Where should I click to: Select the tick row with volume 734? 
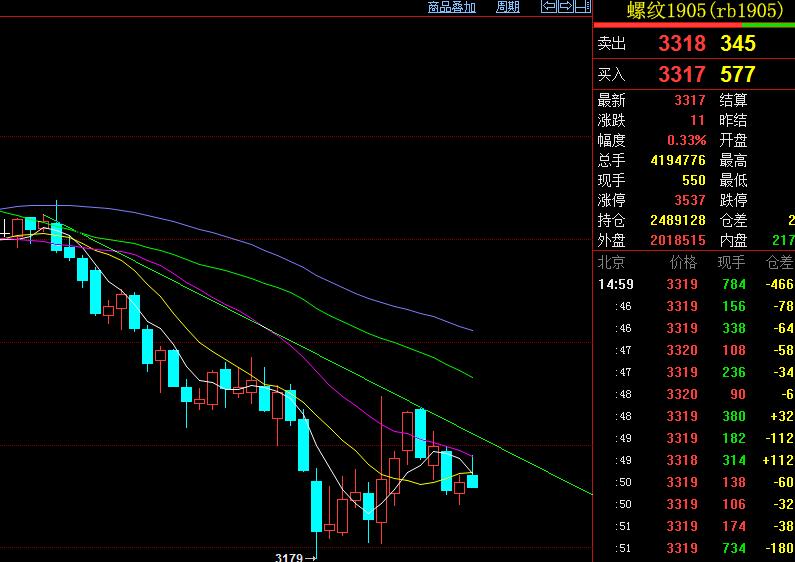point(695,548)
